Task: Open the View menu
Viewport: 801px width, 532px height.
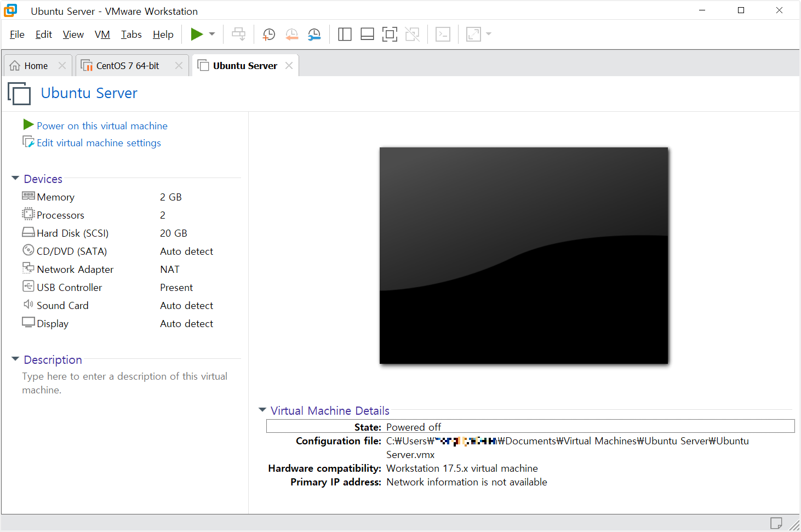Action: point(73,35)
